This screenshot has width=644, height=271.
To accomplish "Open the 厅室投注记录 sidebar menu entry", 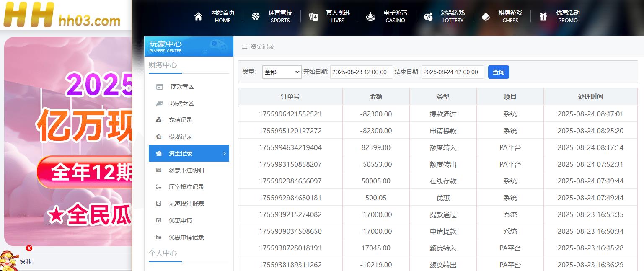I will point(186,186).
